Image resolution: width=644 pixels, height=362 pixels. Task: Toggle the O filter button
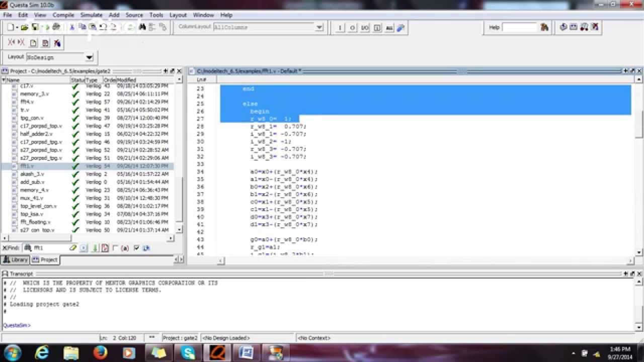[x=352, y=28]
